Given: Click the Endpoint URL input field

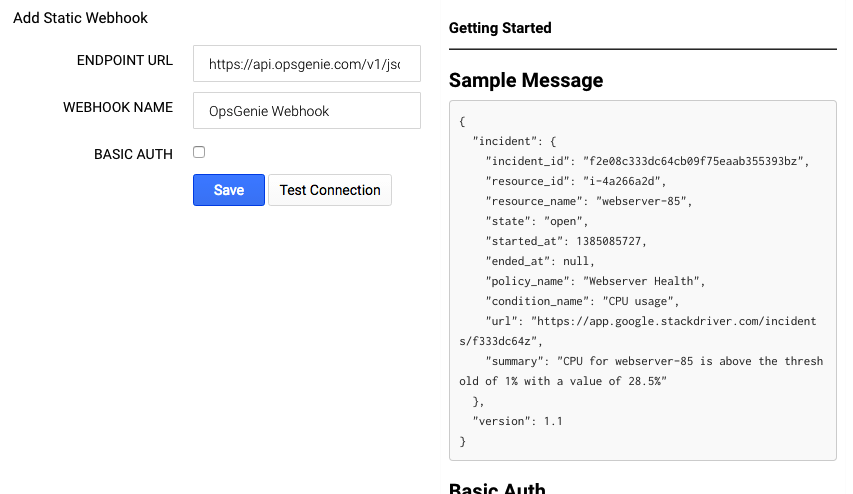Looking at the screenshot, I should [x=306, y=63].
